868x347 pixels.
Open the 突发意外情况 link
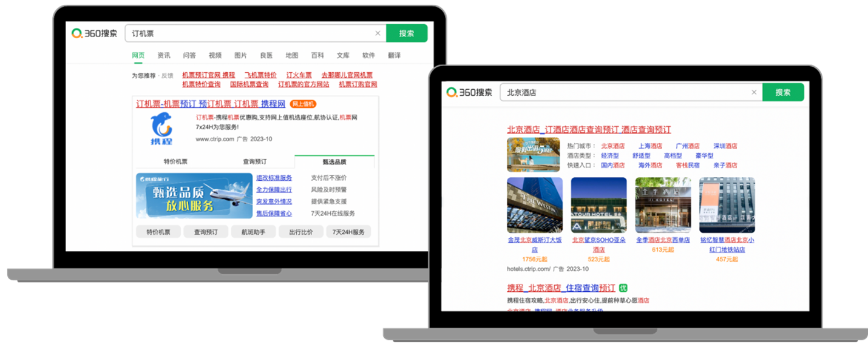click(274, 201)
